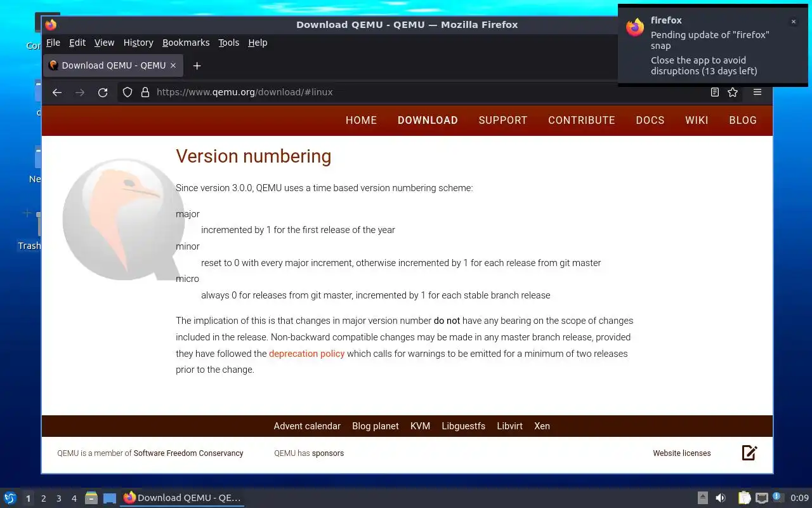The height and width of the screenshot is (508, 812).
Task: Click the edit page icon in footer
Action: click(749, 453)
